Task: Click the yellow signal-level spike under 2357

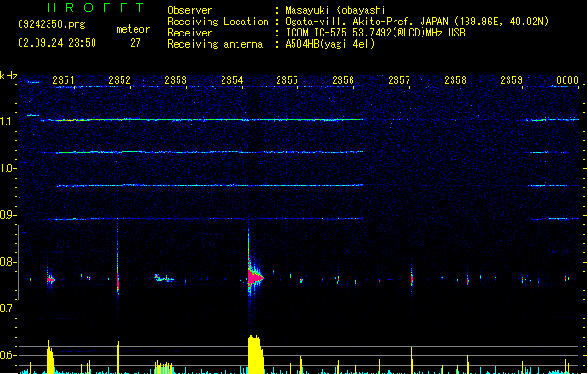Action: click(x=412, y=360)
